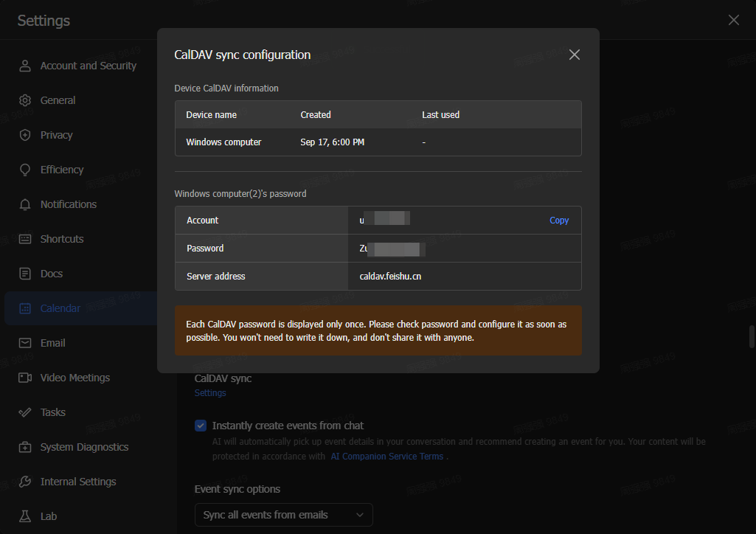The width and height of the screenshot is (756, 534).
Task: Click the Account and Security person icon
Action: point(25,66)
